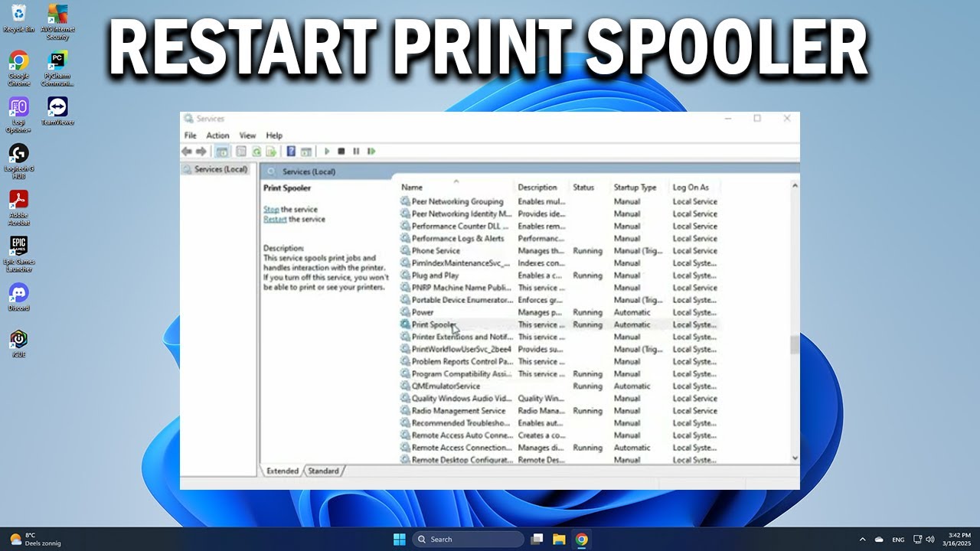Click the Start Service play icon
This screenshot has height=551, width=980.
(327, 152)
